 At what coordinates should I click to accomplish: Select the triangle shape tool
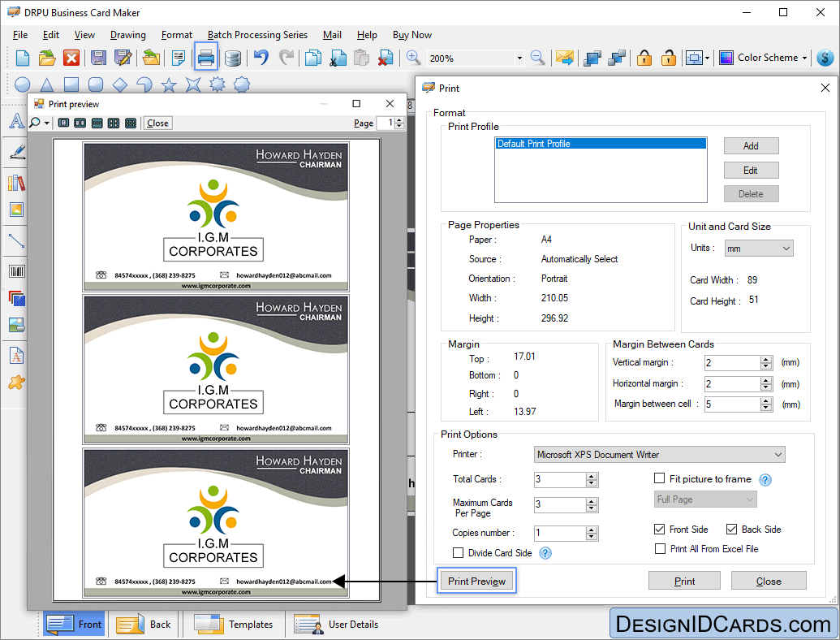46,84
